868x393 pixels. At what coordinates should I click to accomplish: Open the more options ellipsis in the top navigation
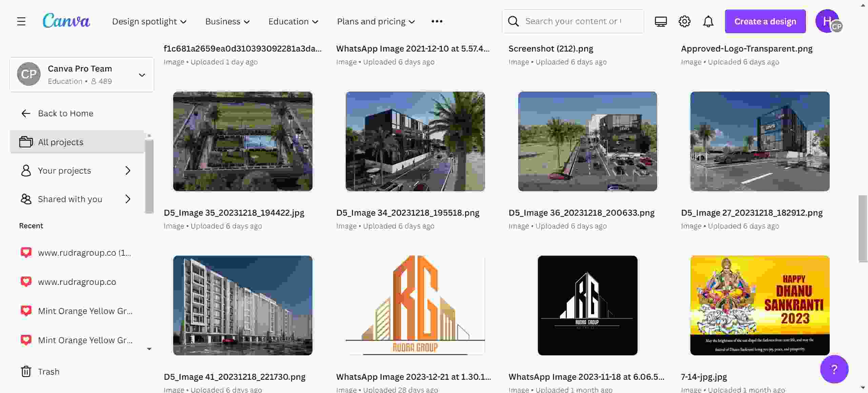click(437, 21)
